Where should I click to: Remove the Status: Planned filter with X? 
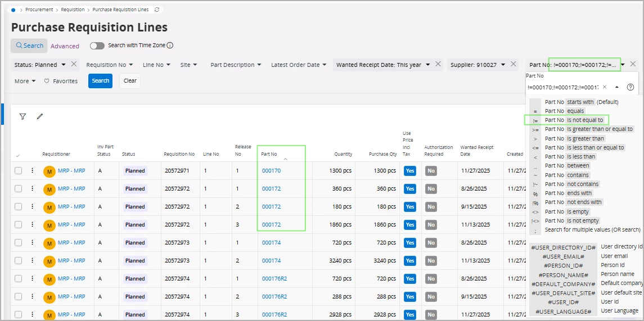point(74,64)
